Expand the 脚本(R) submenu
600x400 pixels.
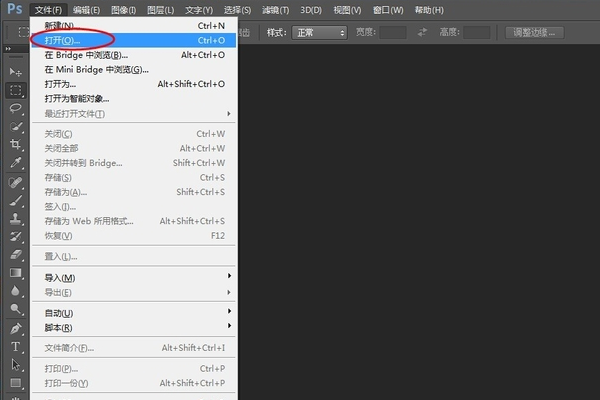[134, 328]
